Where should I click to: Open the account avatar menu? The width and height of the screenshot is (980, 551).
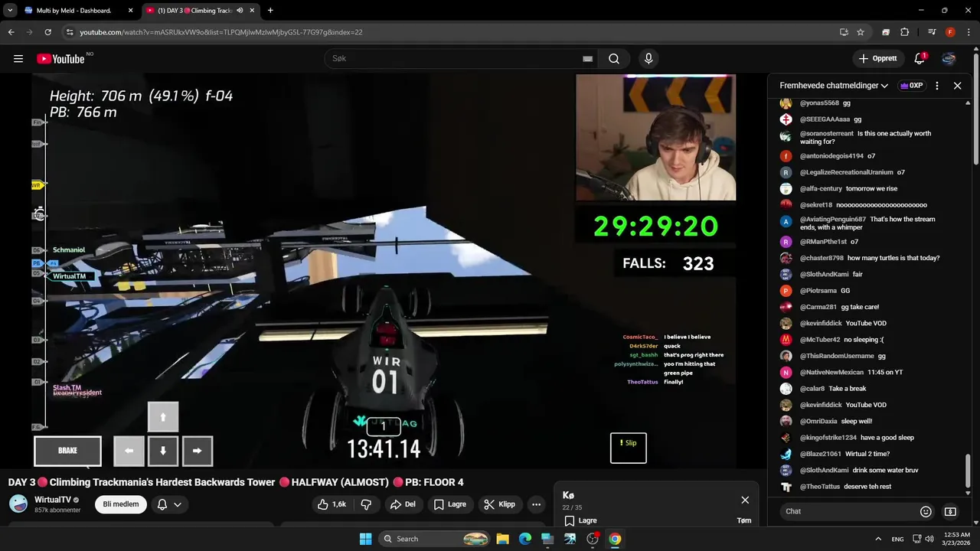point(949,59)
